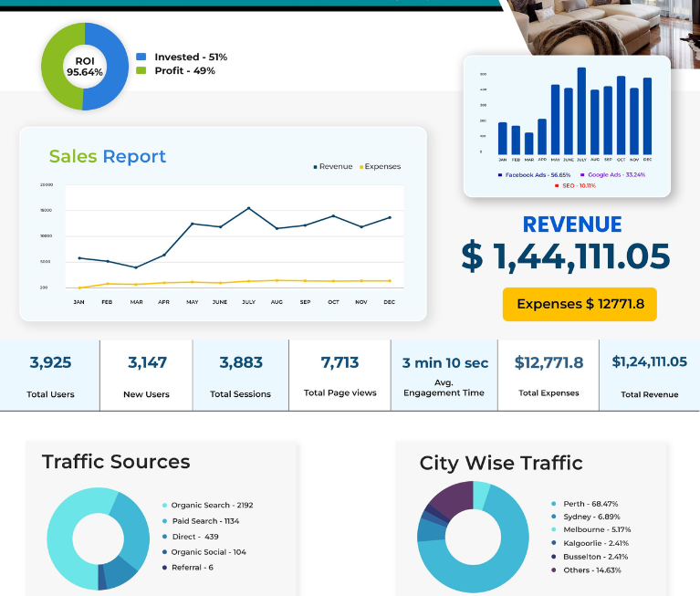Image resolution: width=700 pixels, height=596 pixels.
Task: Select the SEO - 10.11% legend entry
Action: coord(575,185)
